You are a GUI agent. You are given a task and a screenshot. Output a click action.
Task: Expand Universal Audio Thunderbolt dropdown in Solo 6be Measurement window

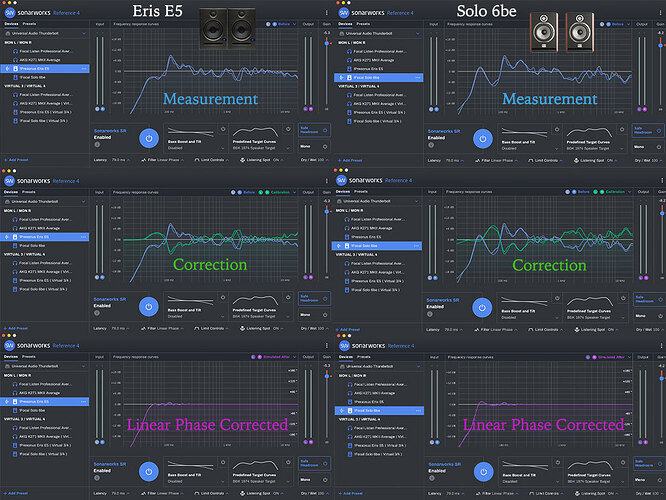pyautogui.click(x=418, y=33)
